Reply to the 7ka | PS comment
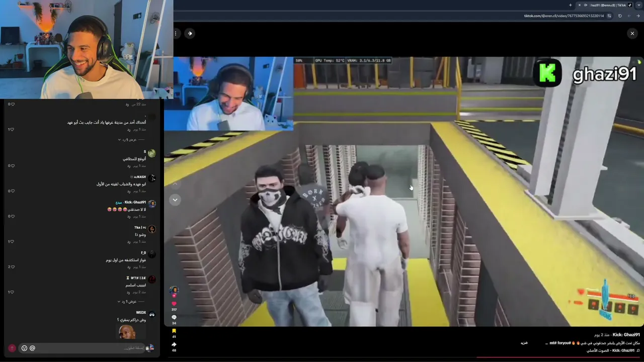Image resolution: width=644 pixels, height=362 pixels. click(129, 242)
